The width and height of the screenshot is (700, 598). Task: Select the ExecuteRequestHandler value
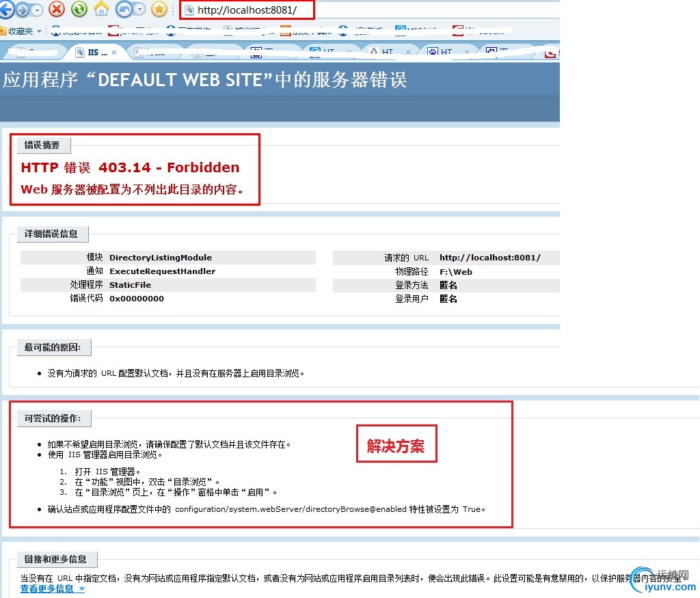tap(163, 271)
